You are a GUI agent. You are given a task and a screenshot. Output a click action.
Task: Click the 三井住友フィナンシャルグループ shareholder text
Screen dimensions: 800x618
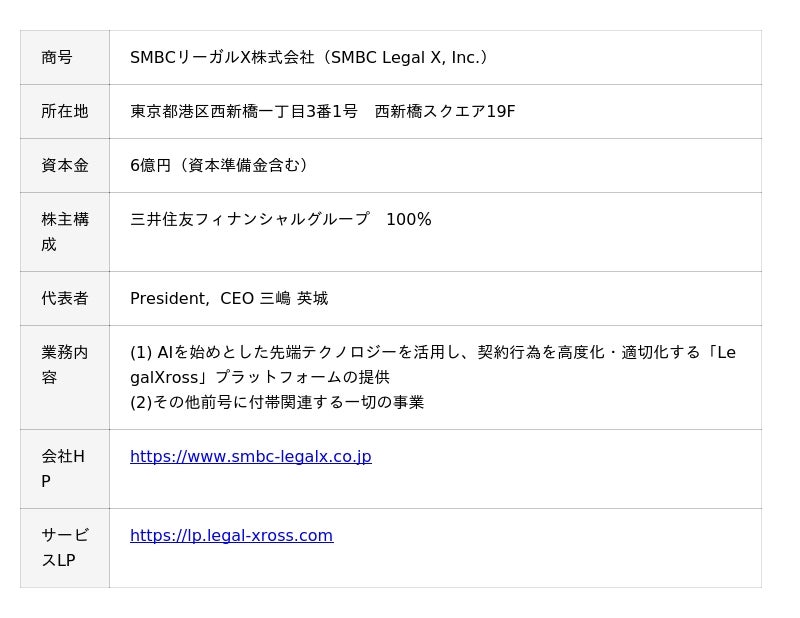[x=250, y=220]
